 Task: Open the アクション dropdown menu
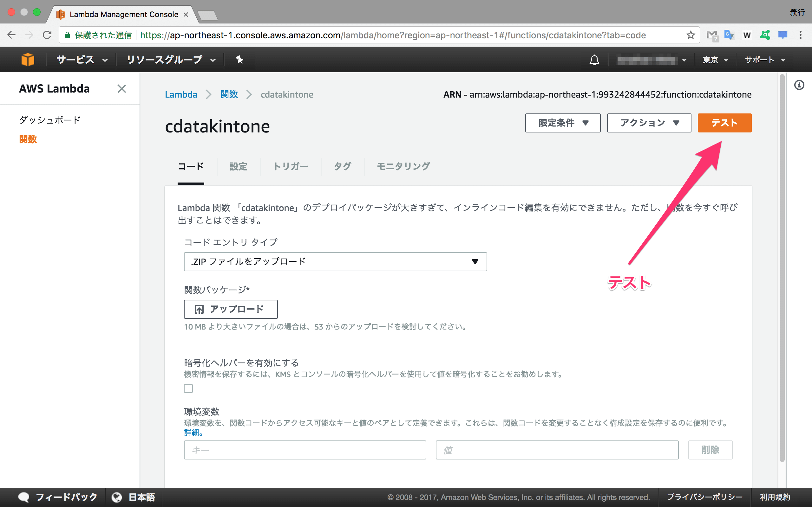[649, 123]
